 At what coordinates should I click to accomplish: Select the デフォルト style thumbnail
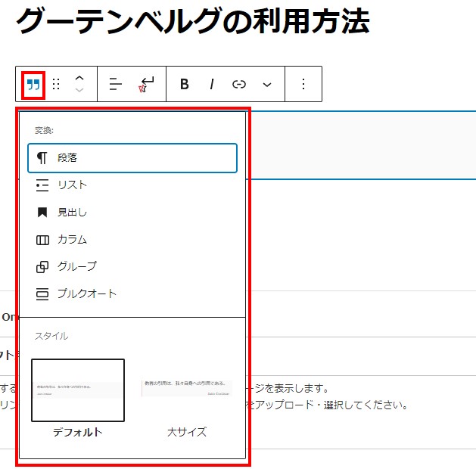pos(78,390)
